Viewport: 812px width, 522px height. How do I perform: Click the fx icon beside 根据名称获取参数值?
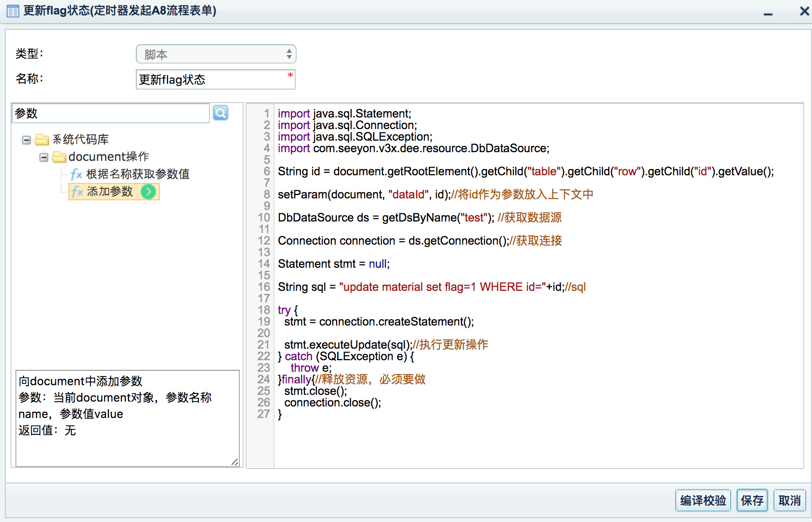point(76,174)
